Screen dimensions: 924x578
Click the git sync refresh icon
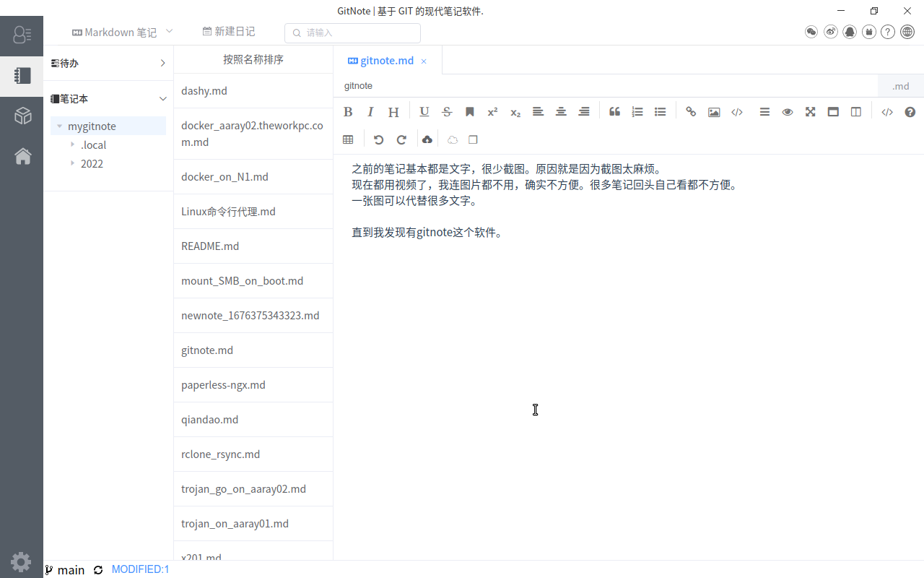pos(98,570)
